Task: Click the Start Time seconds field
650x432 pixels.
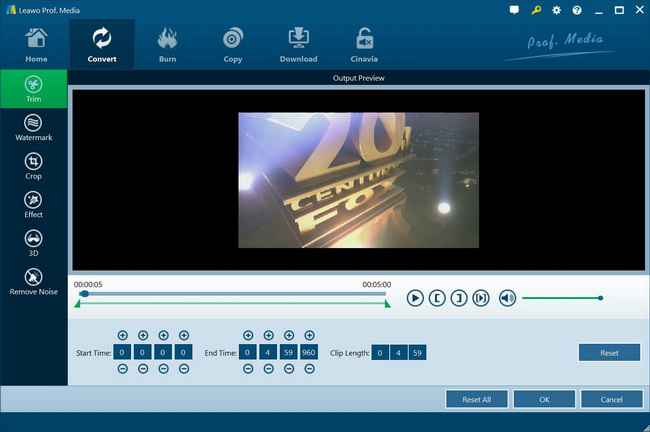Action: [x=163, y=352]
